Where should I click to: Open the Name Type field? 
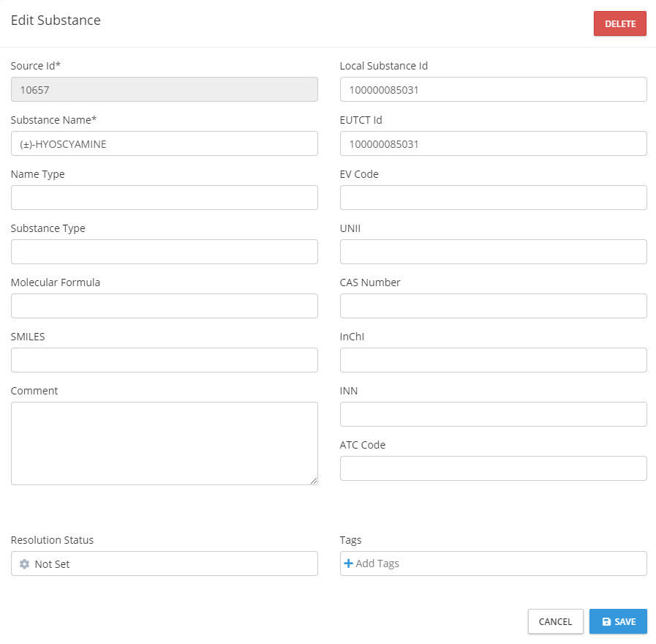164,198
